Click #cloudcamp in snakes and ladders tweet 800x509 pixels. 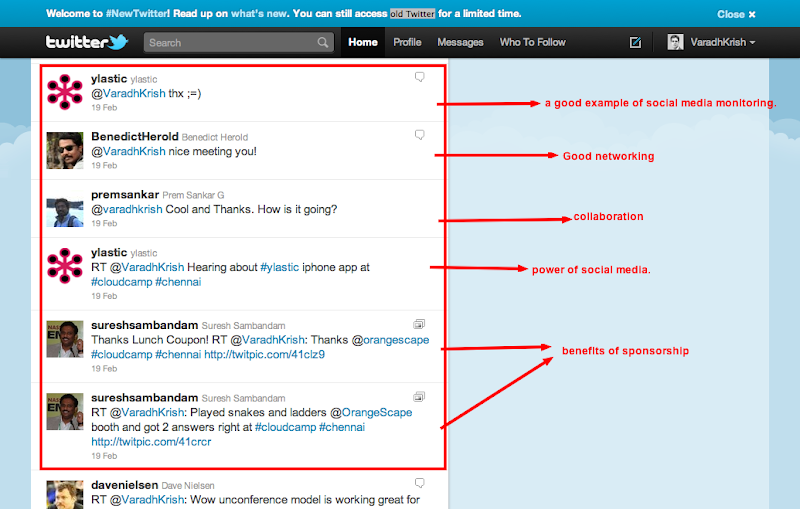[x=285, y=427]
